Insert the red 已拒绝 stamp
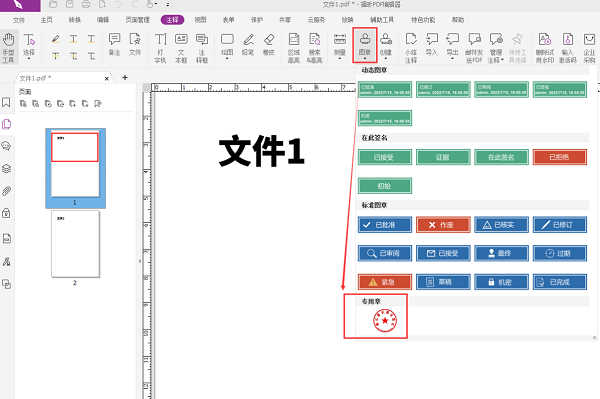600x399 pixels. pos(560,157)
